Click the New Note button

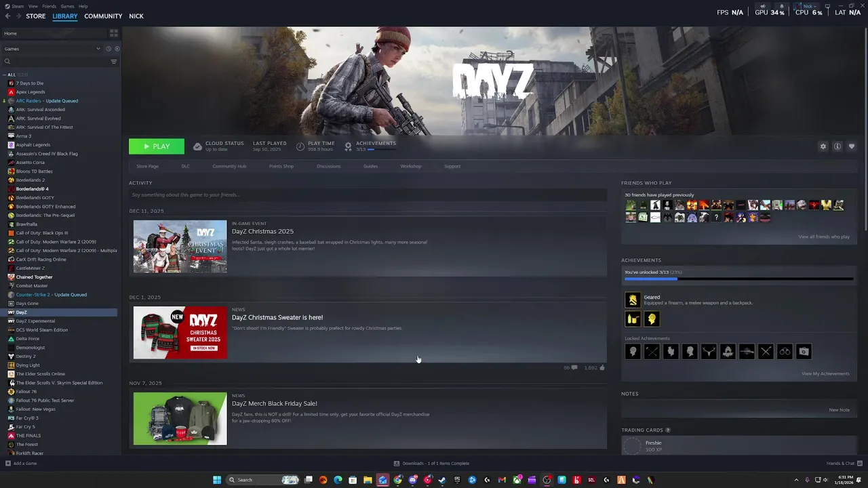[x=840, y=410]
